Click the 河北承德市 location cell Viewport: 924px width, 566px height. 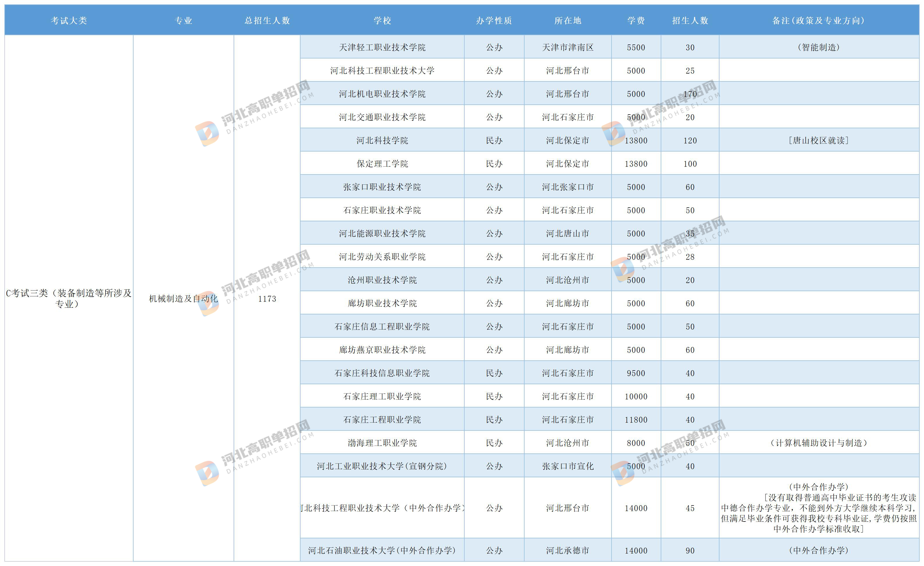tap(568, 550)
